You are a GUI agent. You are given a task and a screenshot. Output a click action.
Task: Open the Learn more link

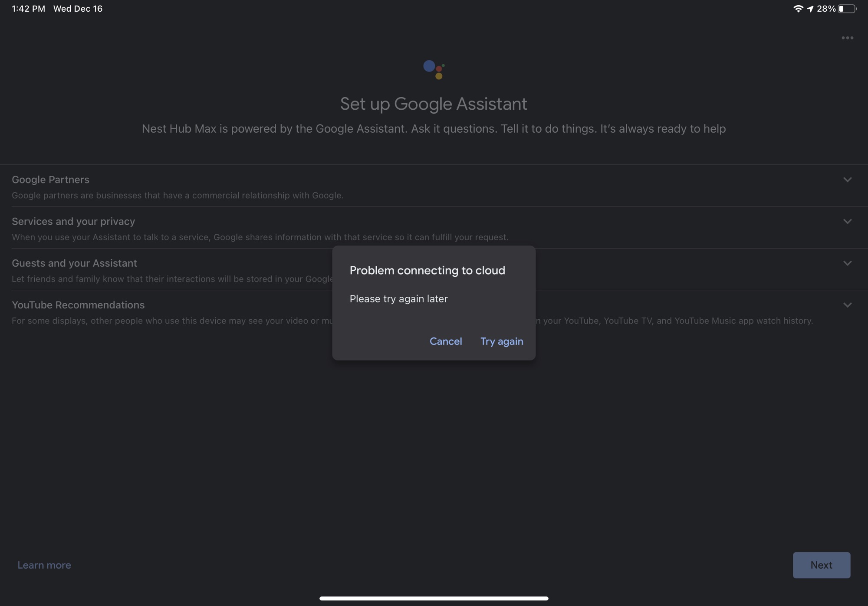click(x=44, y=565)
